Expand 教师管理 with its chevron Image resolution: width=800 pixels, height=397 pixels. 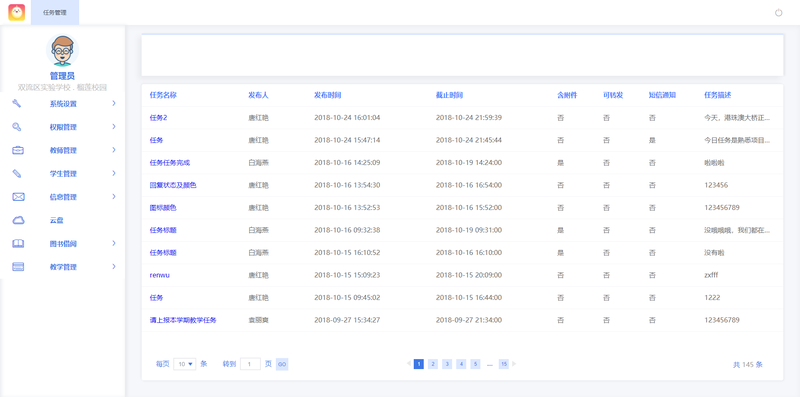click(x=114, y=150)
